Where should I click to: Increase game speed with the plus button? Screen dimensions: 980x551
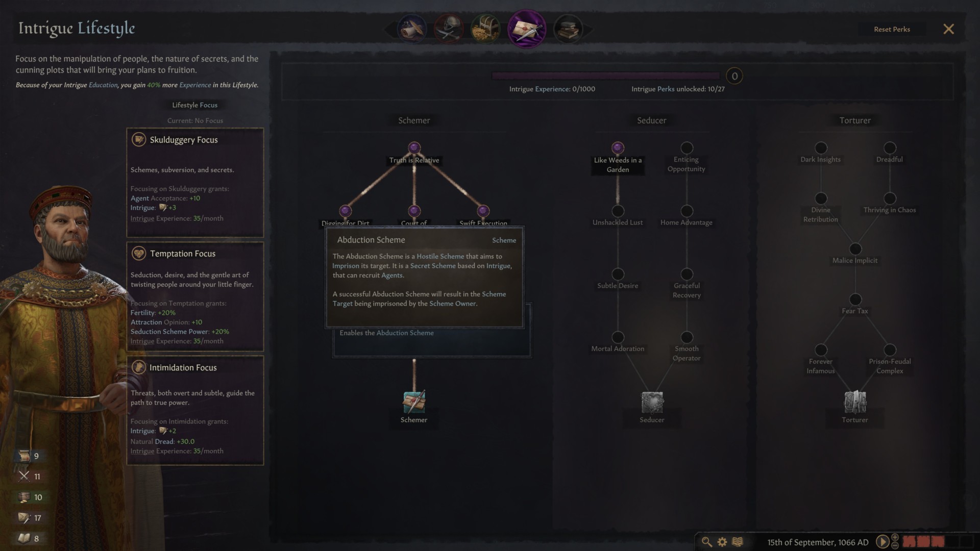click(x=895, y=538)
